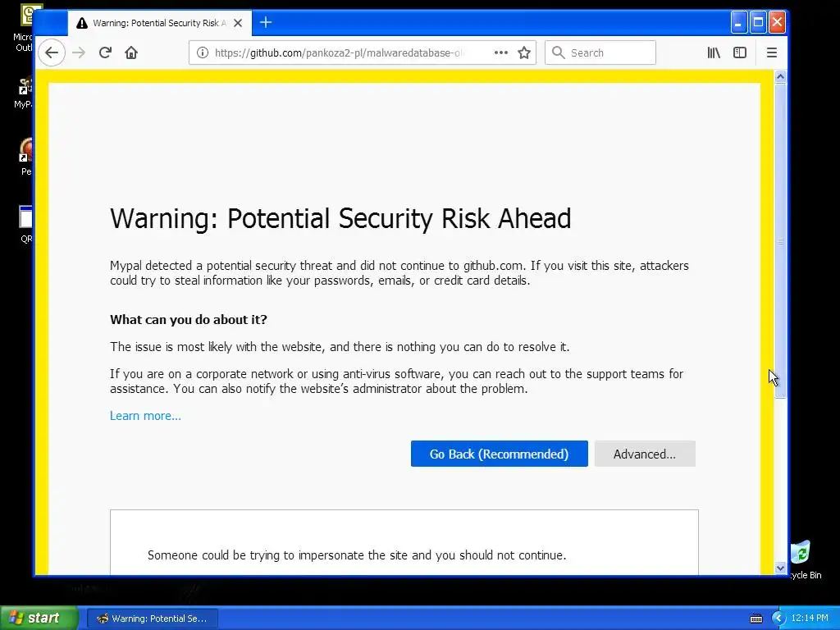
Task: Open the Library icon
Action: tap(714, 52)
